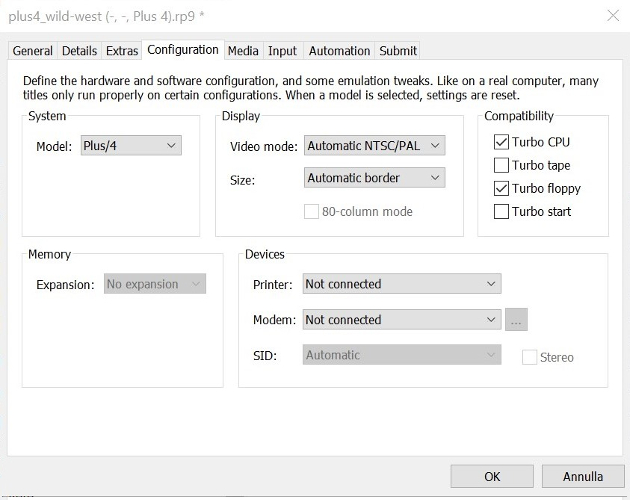Open the Printer device dropdown
The image size is (630, 500).
coord(402,284)
